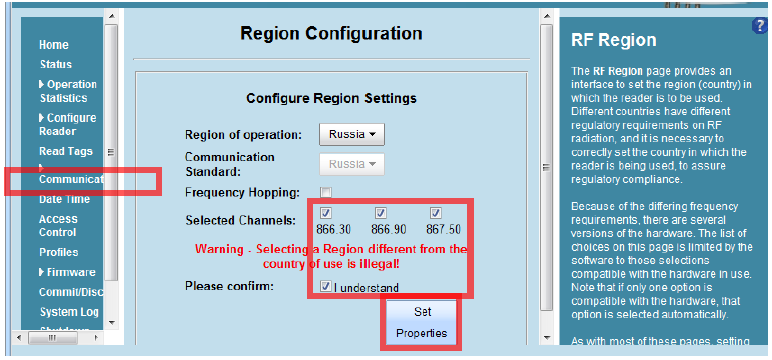This screenshot has height=360, width=772.
Task: Open Date Time settings
Action: (x=64, y=199)
